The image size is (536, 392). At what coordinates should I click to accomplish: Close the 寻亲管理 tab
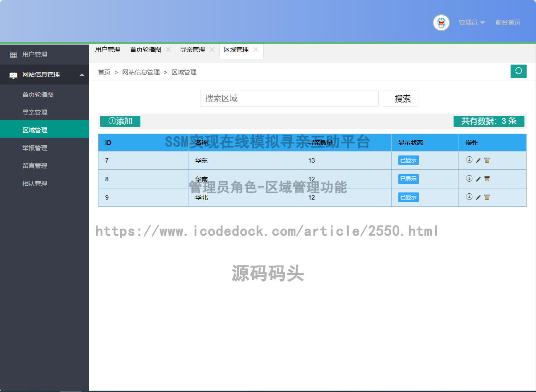pos(212,49)
